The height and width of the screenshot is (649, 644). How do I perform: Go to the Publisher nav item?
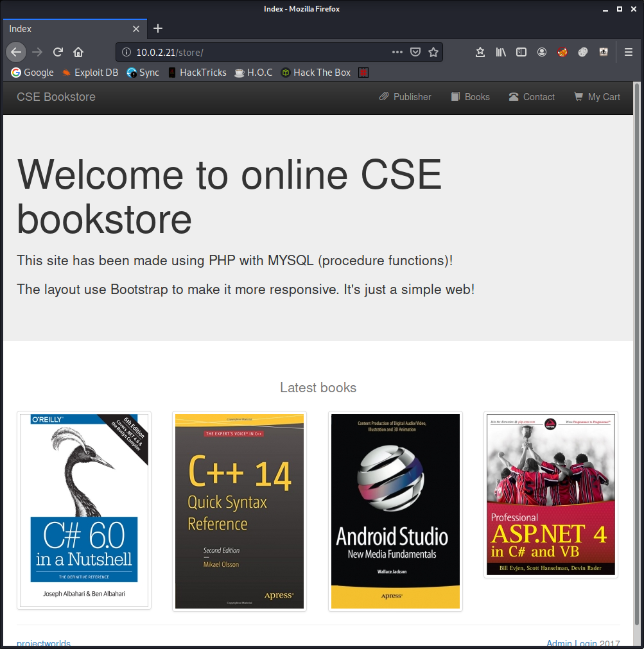[x=405, y=97]
